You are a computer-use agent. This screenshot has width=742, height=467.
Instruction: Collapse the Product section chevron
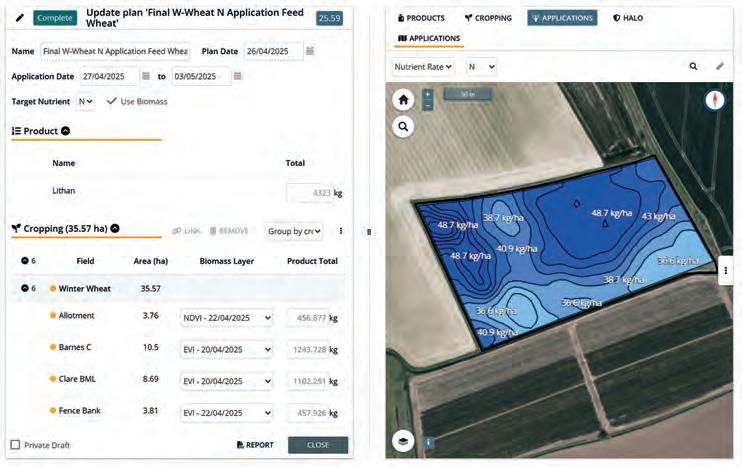[x=66, y=131]
